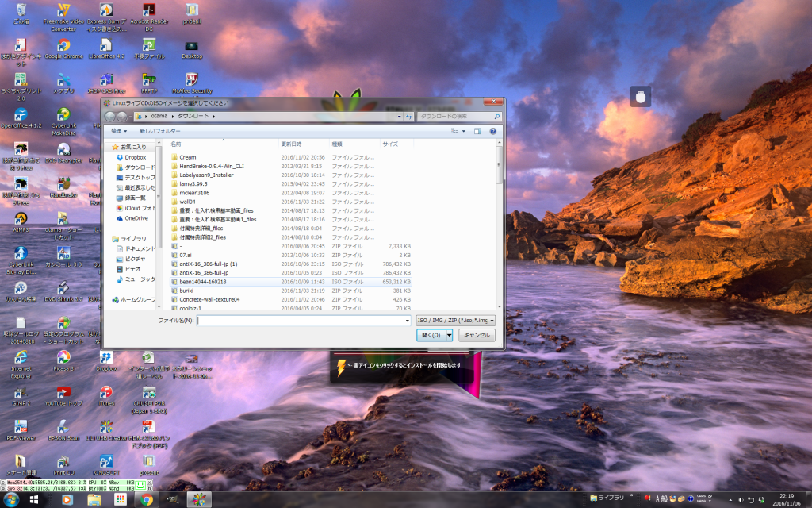Expand the dropdown arrow beside the 開く button
Image resolution: width=812 pixels, height=508 pixels.
point(450,335)
